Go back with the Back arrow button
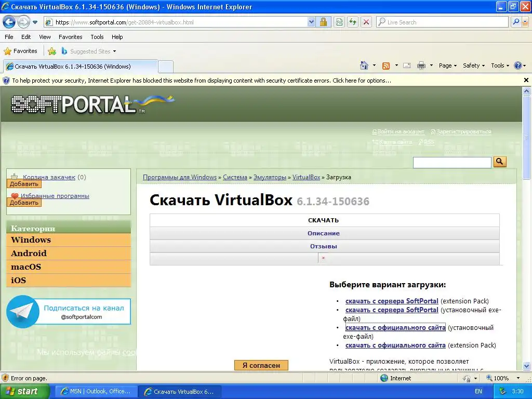The height and width of the screenshot is (399, 532). (9, 22)
